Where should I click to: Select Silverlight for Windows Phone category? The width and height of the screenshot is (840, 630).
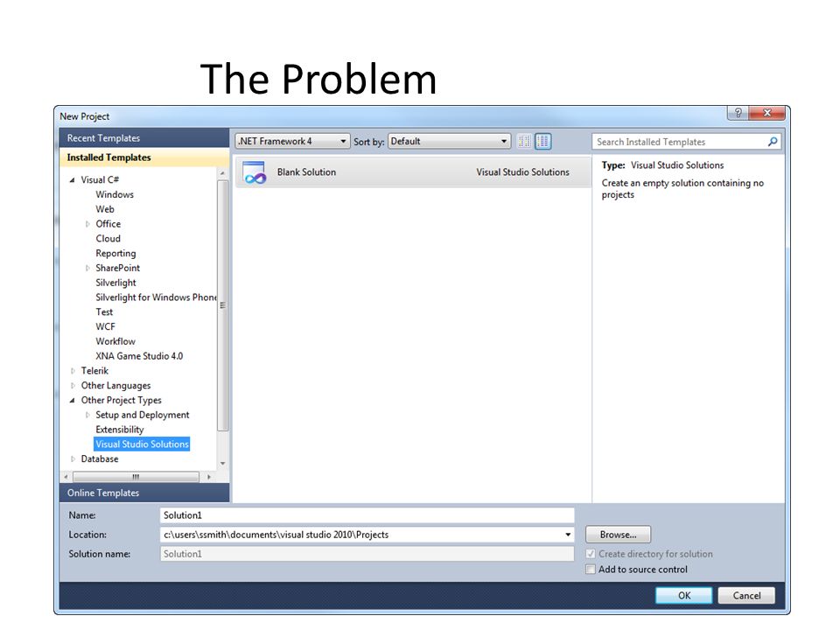156,297
